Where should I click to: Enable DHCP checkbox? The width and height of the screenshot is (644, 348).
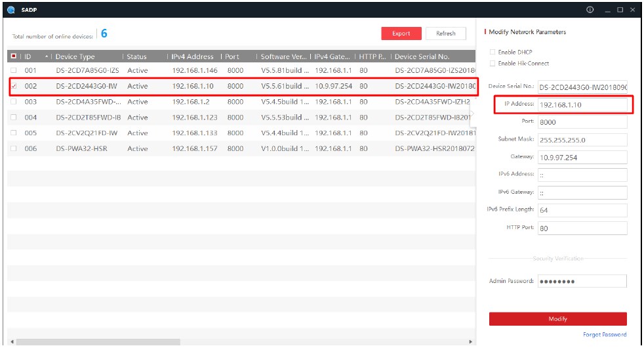tap(493, 52)
